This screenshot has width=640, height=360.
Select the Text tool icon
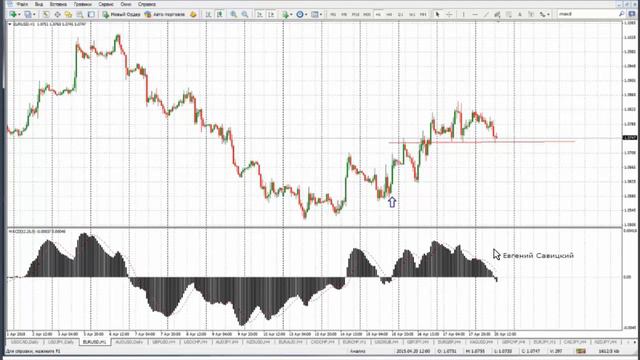point(520,14)
